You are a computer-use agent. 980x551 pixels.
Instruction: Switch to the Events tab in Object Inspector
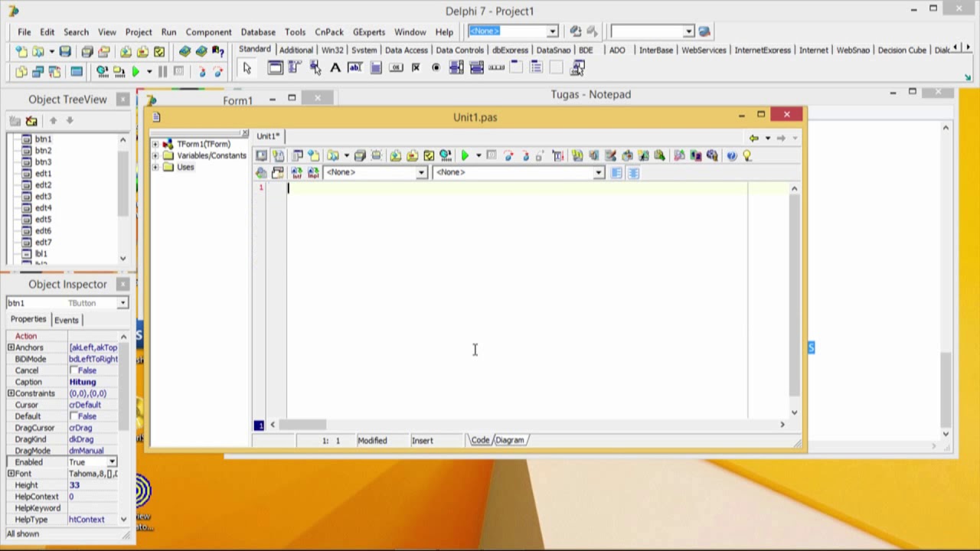point(67,320)
